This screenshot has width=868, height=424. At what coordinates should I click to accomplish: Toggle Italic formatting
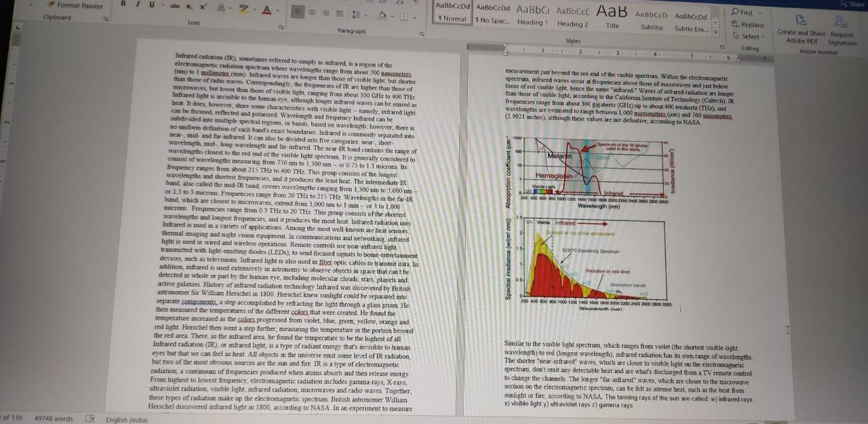(x=137, y=5)
